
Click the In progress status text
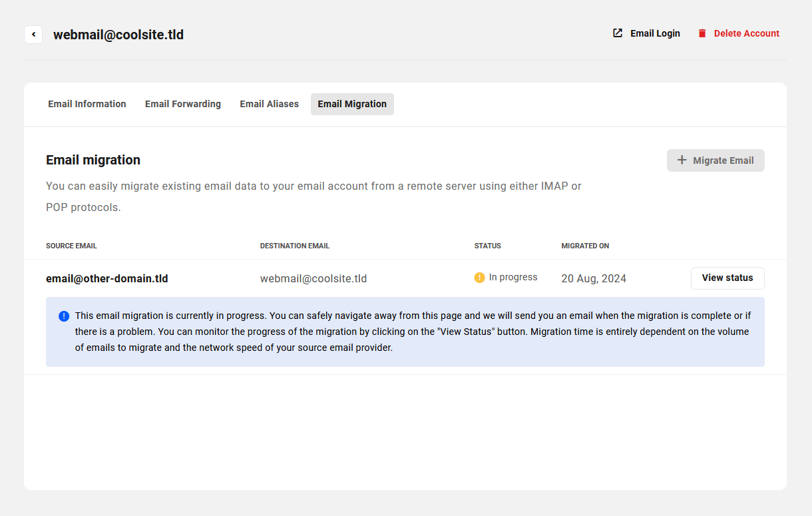point(513,278)
